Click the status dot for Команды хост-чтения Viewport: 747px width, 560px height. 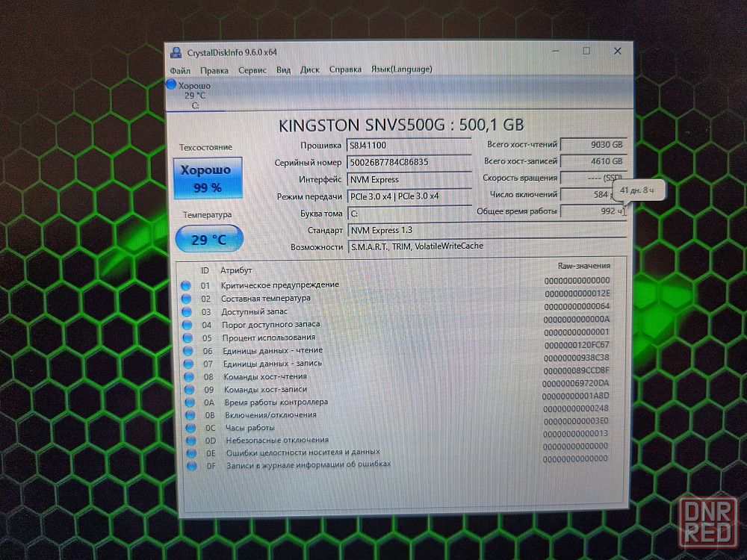tap(189, 377)
